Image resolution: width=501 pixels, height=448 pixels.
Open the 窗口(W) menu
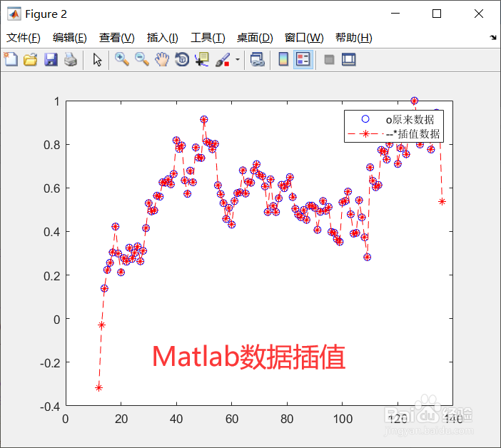point(304,38)
